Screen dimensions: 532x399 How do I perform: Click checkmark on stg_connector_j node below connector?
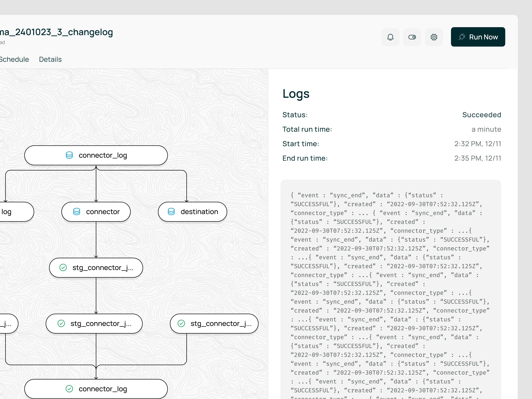click(63, 267)
